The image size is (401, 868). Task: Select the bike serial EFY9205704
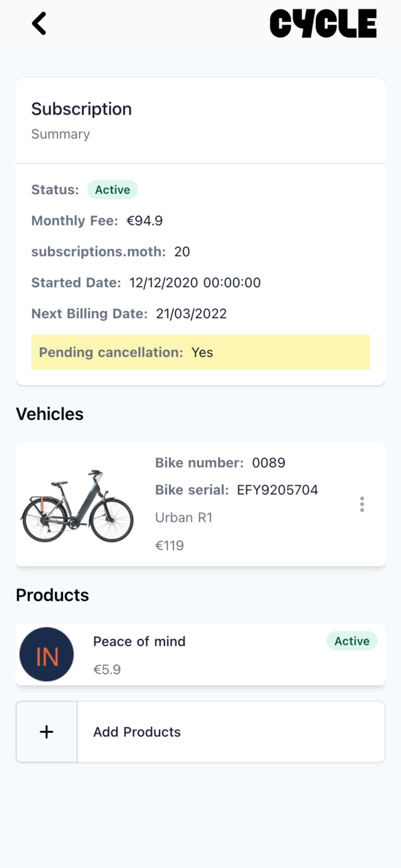pos(277,490)
